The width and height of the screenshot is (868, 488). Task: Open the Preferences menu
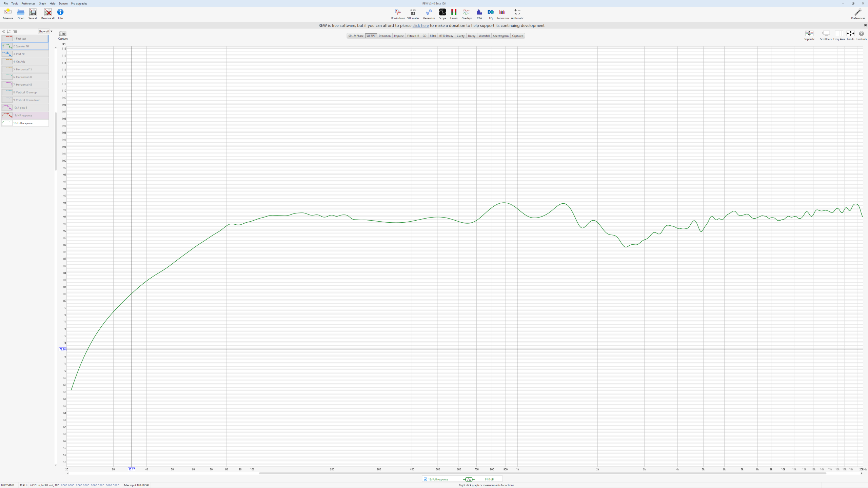(28, 3)
